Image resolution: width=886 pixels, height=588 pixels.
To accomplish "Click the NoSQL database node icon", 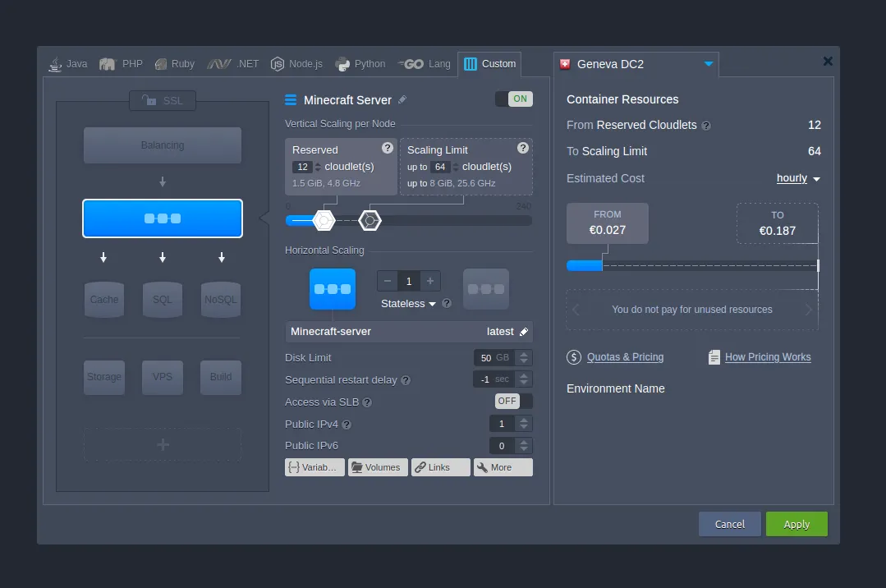I will pos(220,299).
